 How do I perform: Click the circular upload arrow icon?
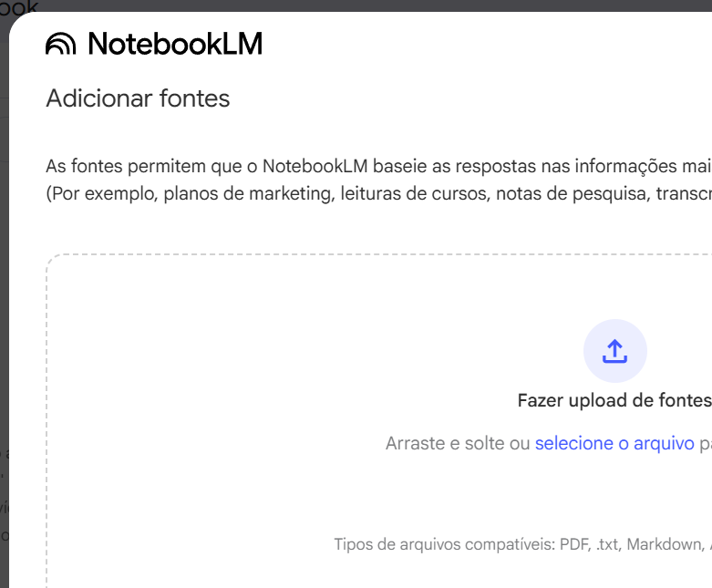pyautogui.click(x=615, y=351)
